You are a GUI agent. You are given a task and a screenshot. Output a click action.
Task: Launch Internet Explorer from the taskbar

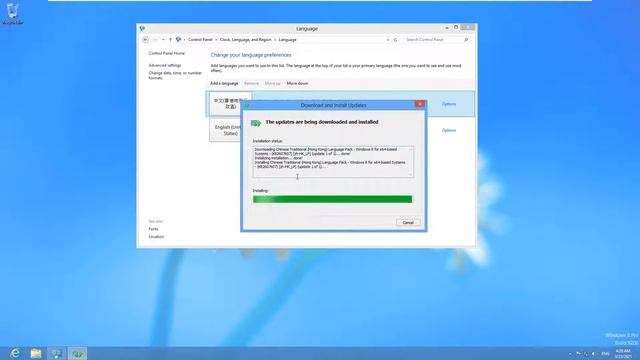pyautogui.click(x=15, y=353)
